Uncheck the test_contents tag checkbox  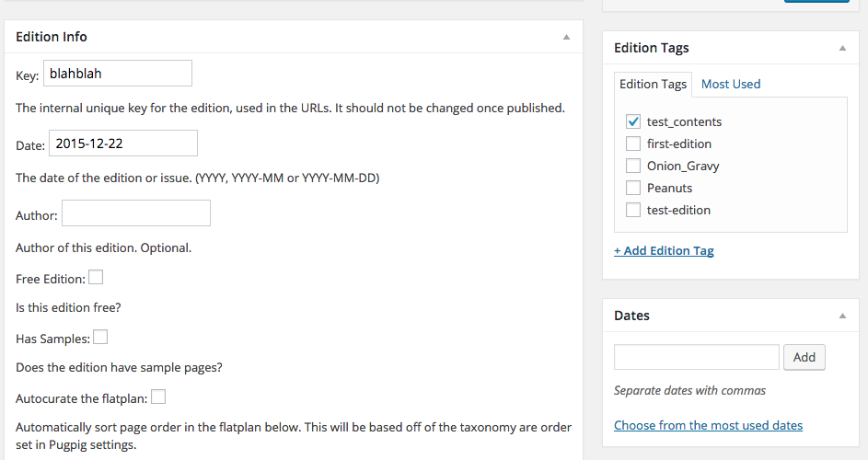(x=632, y=121)
